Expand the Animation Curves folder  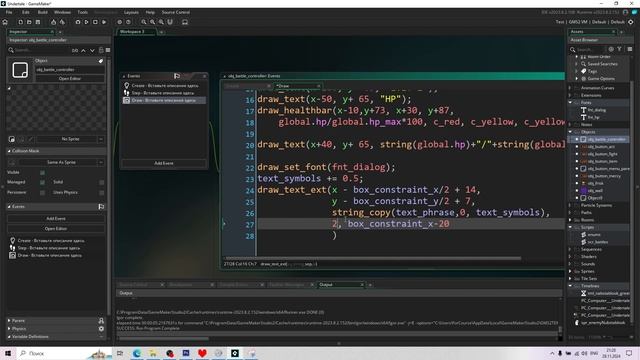[571, 88]
